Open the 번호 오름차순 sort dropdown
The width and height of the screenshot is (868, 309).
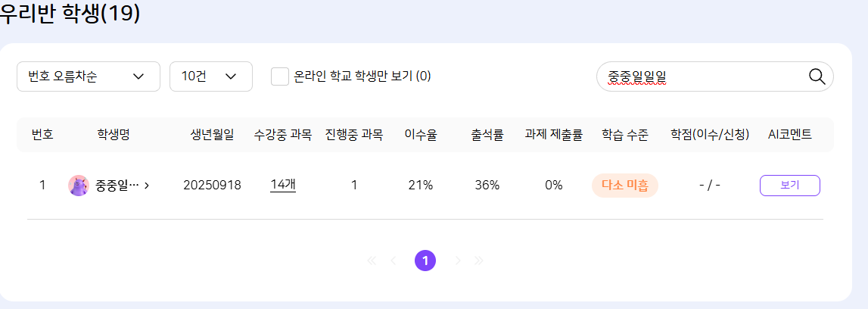click(x=88, y=76)
